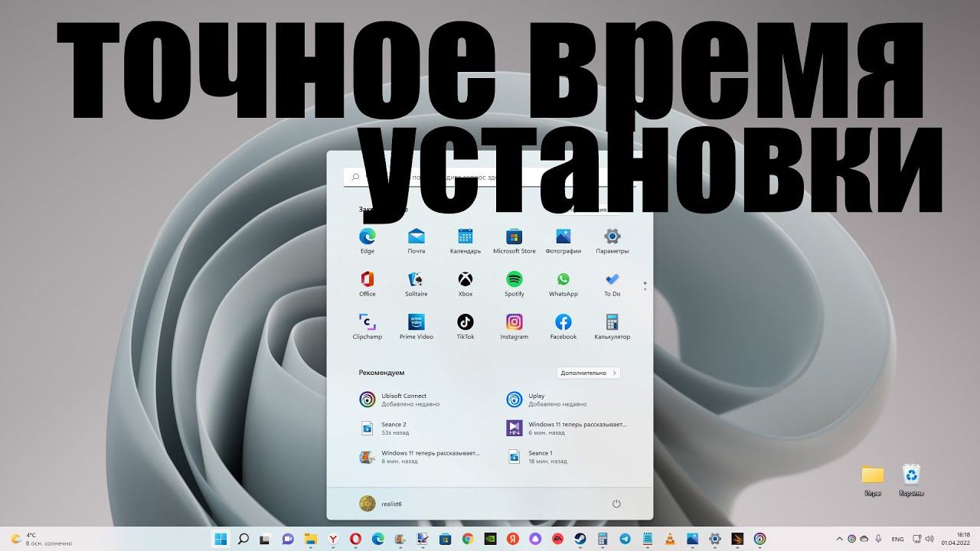Open the realist6 user account menu
Screen dimensions: 980x551
pyautogui.click(x=381, y=504)
